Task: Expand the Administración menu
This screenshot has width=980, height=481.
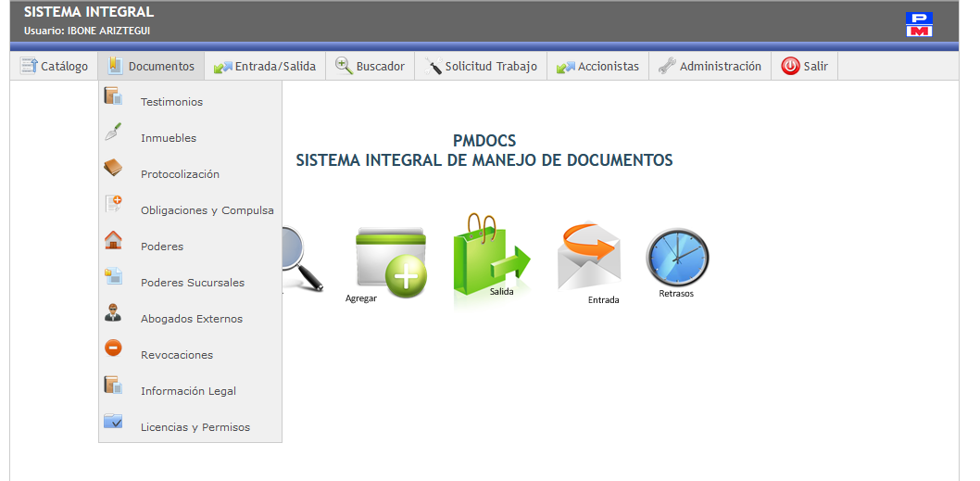Action: point(710,67)
